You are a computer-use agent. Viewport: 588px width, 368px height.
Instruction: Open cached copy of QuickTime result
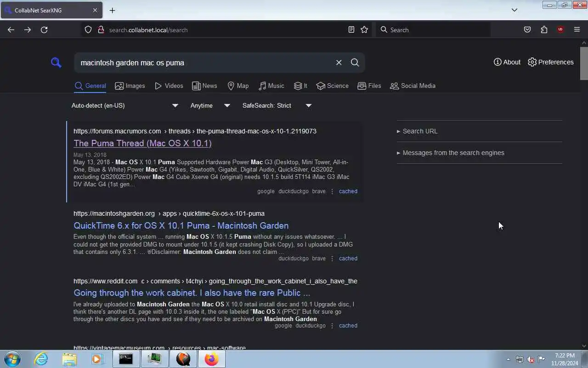348,259
